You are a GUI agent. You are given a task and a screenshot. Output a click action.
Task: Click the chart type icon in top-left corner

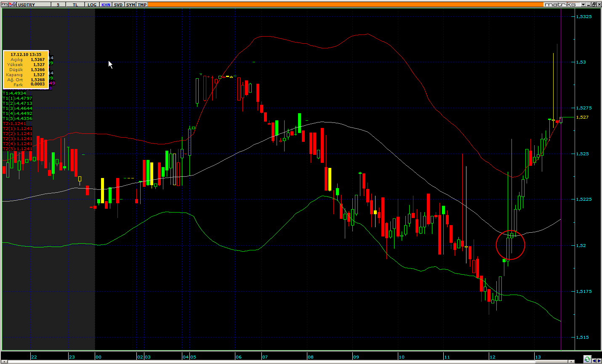point(4,4)
